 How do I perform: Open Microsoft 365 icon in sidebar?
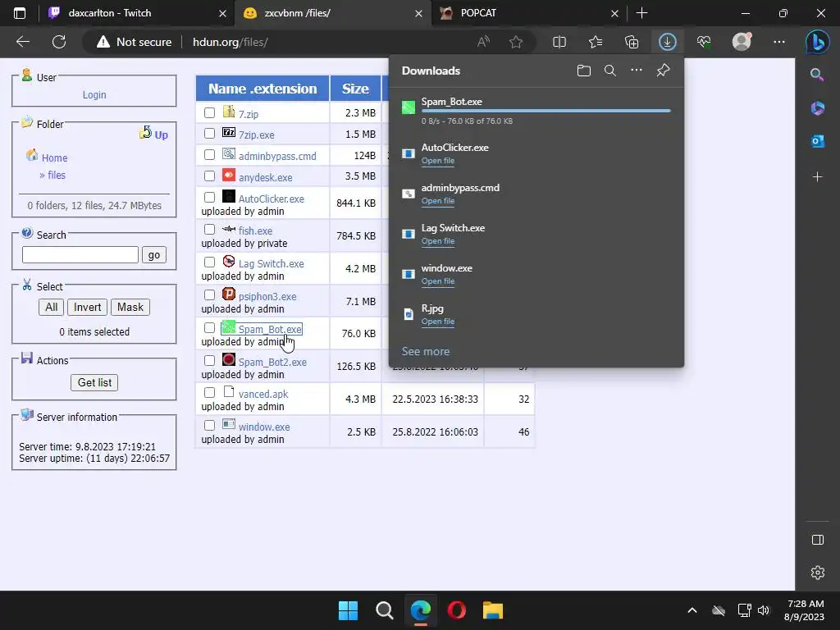tap(818, 108)
